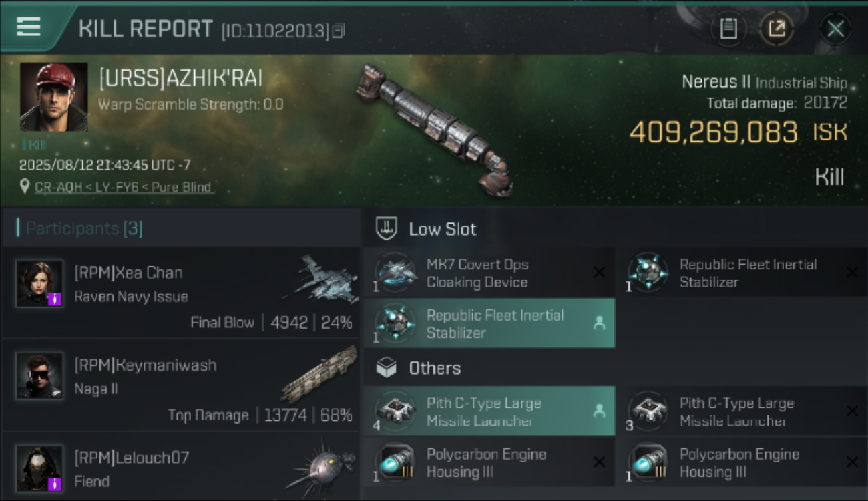Select Xea Chan Raven Navy Issue row
The height and width of the screenshot is (501, 868).
(x=180, y=293)
